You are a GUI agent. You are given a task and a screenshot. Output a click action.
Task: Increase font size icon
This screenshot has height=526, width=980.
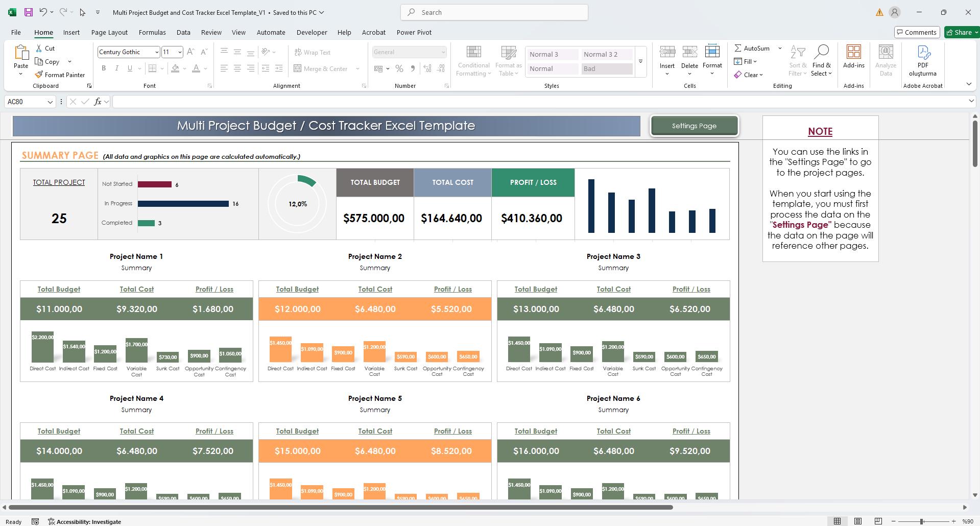click(x=190, y=52)
